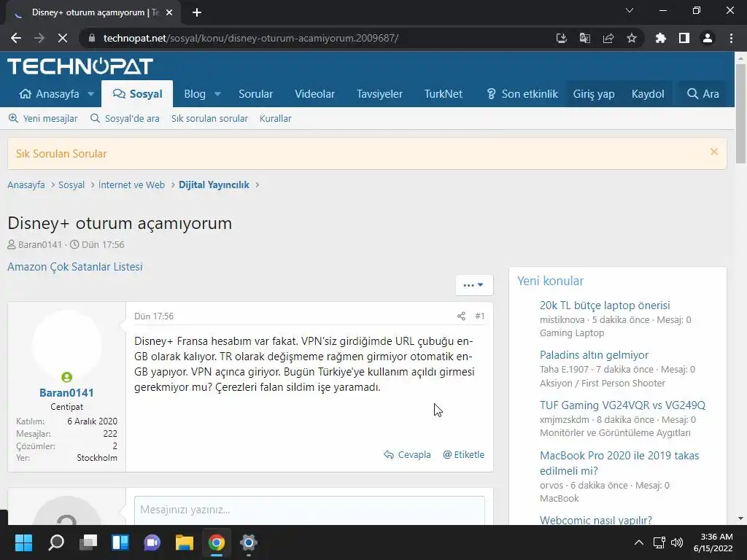Dismiss the Sık Sorulan Sorular notice
Image resolution: width=747 pixels, height=560 pixels.
pyautogui.click(x=713, y=152)
